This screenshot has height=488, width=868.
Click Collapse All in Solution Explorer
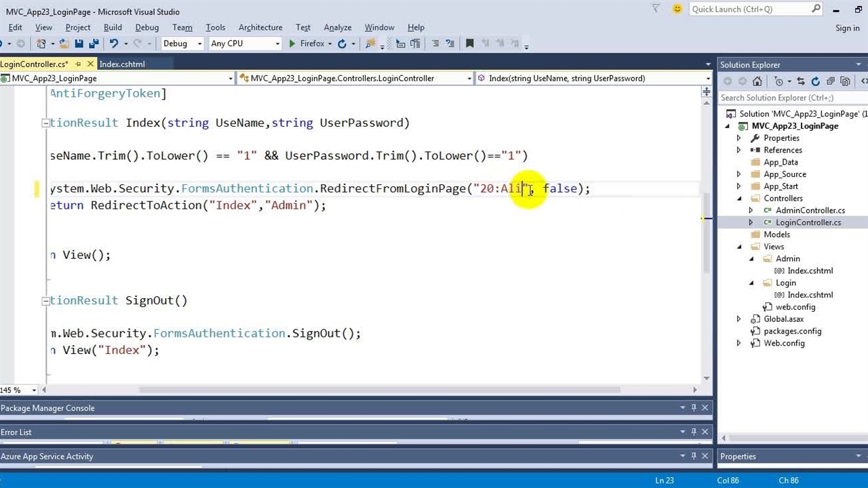tap(830, 81)
